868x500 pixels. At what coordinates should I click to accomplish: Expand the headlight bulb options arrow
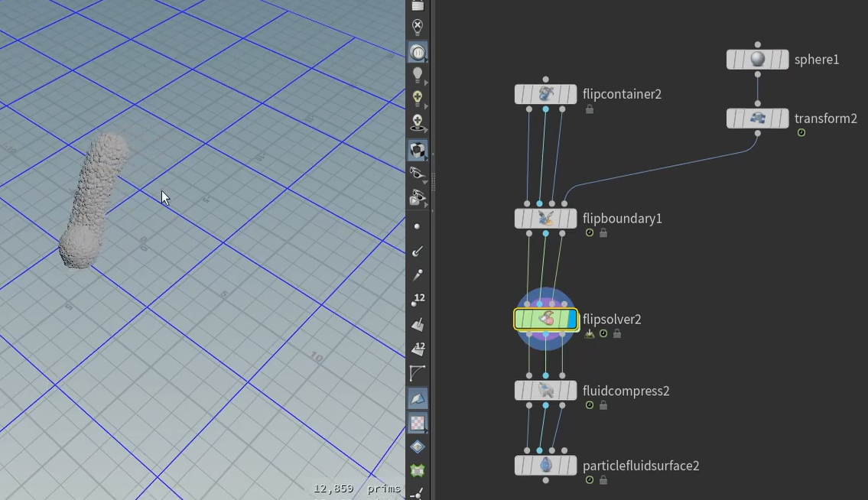(x=426, y=83)
